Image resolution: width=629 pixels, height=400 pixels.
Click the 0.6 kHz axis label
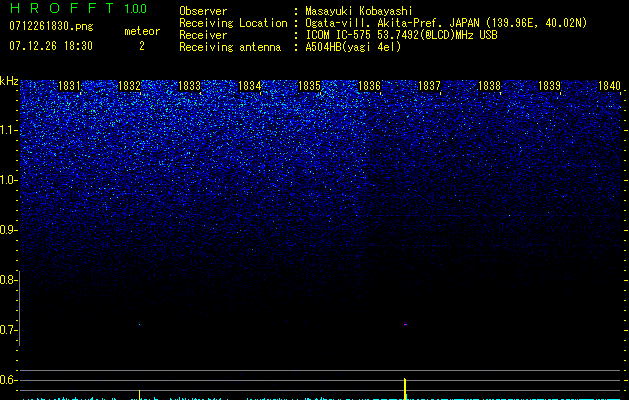click(8, 380)
